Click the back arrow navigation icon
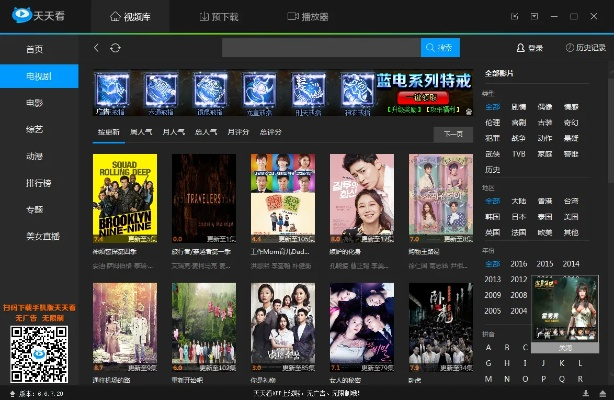Image resolution: width=614 pixels, height=400 pixels. point(96,48)
